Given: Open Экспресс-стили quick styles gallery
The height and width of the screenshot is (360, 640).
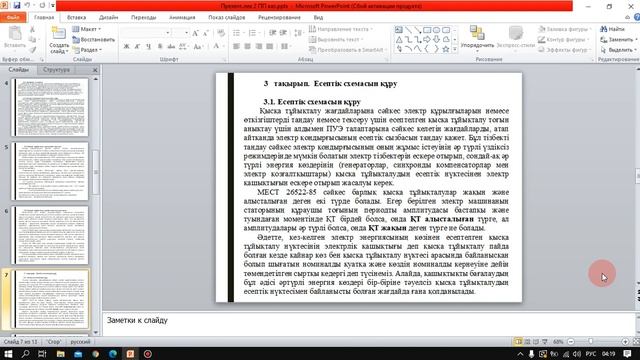Looking at the screenshot, I should 516,38.
